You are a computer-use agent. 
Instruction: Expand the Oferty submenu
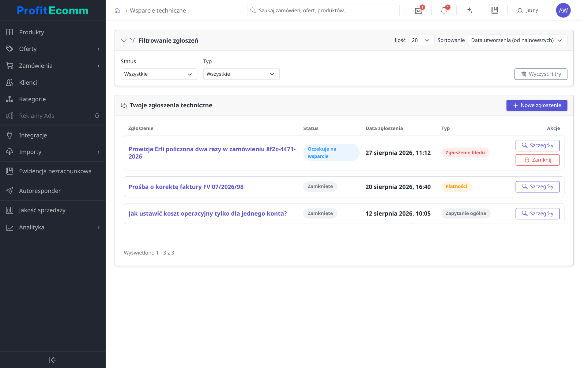pos(98,49)
